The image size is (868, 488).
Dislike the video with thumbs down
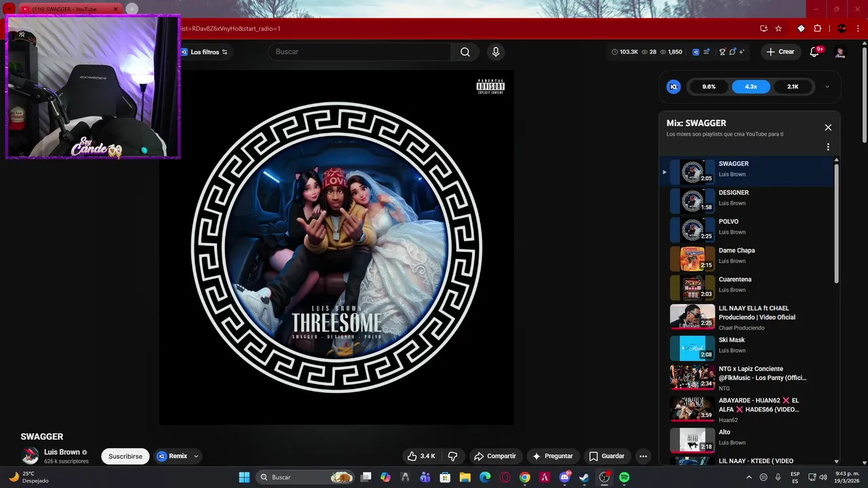(453, 456)
